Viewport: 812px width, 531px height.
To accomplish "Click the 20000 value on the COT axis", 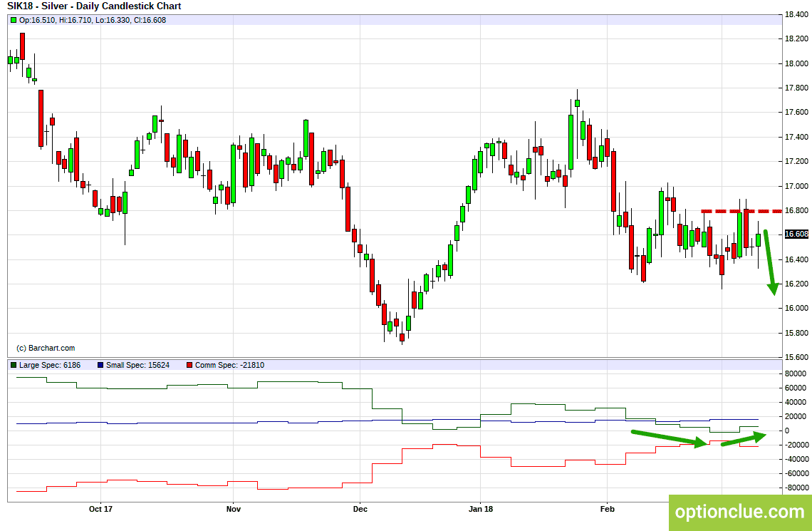I will (795, 416).
